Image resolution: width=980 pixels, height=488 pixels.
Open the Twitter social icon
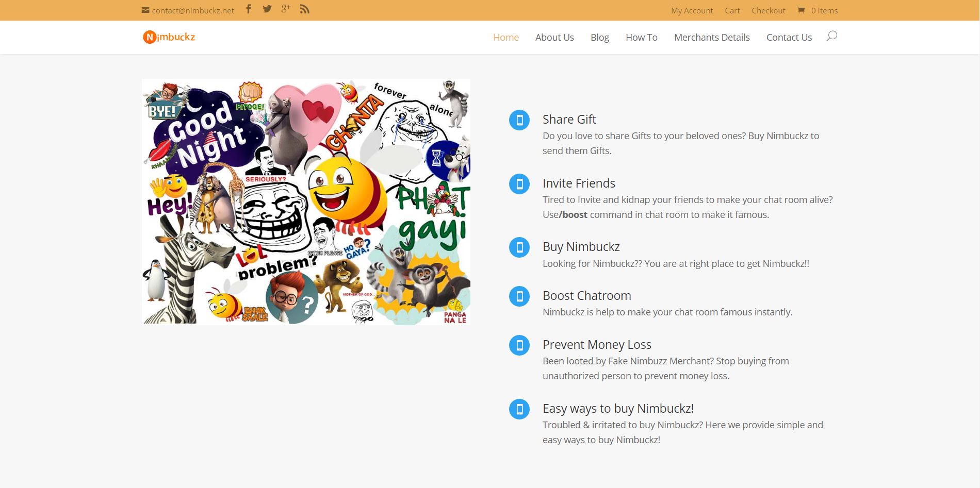pos(267,9)
